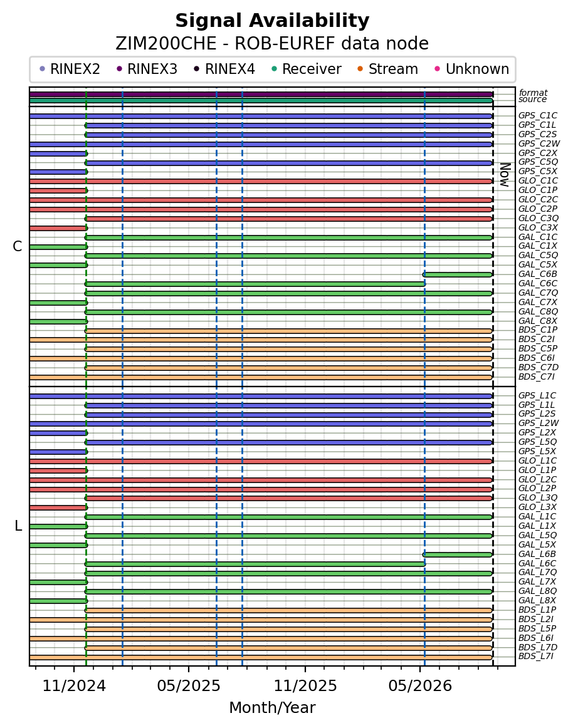573x728 pixels.
Task: Click the 11/2024 x-axis tick label
Action: [75, 686]
